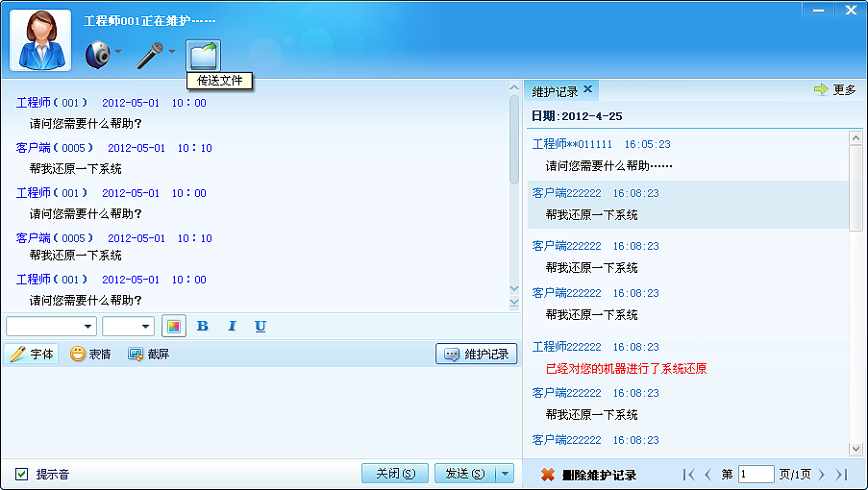Click chat scroll-to-bottom double arrow
868x490 pixels.
coord(513,303)
